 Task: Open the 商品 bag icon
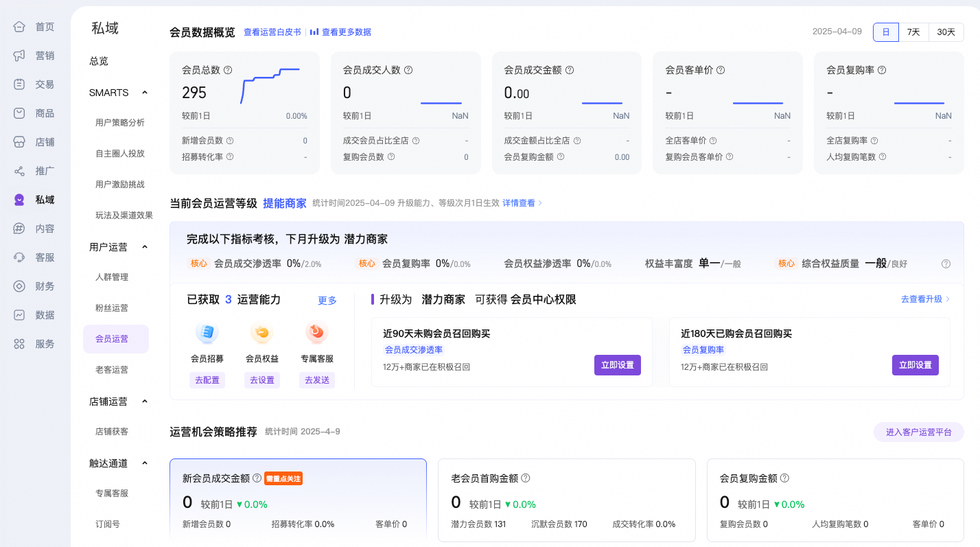coord(20,113)
